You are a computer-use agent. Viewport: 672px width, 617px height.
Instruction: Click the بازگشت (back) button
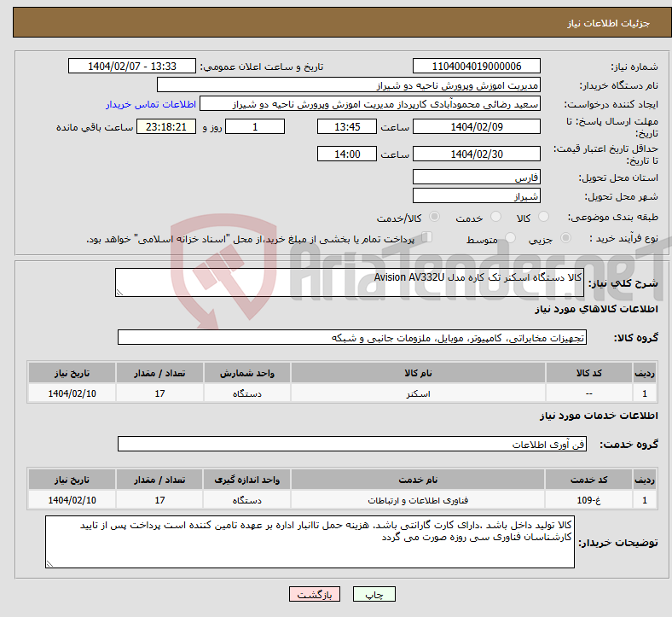(x=315, y=594)
